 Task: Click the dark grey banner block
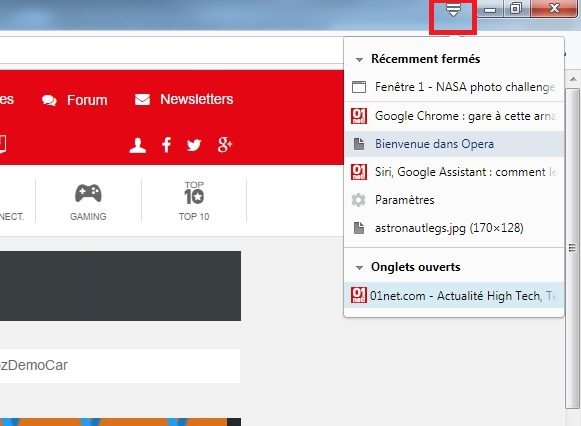click(x=120, y=286)
